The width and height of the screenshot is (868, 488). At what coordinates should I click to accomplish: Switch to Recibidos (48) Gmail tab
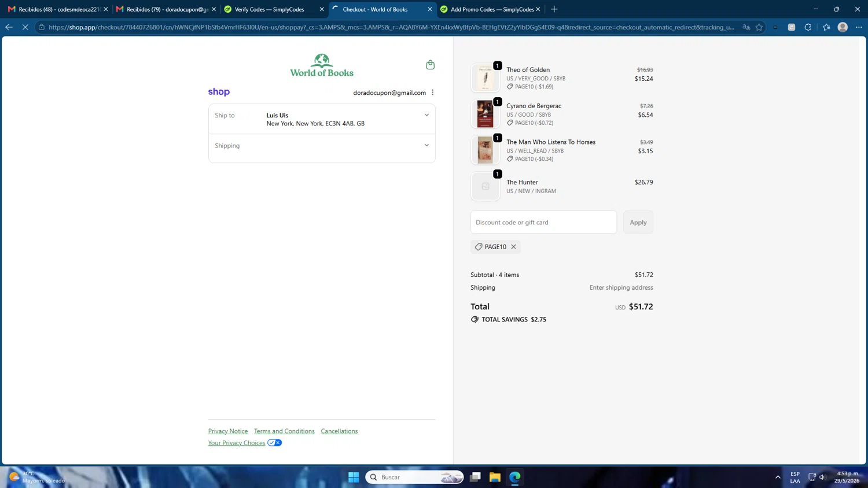(57, 9)
